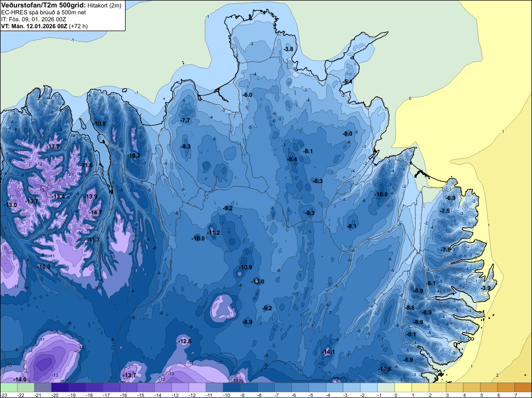
Task: Select the -14.0 temperature label
Action: pos(20,379)
